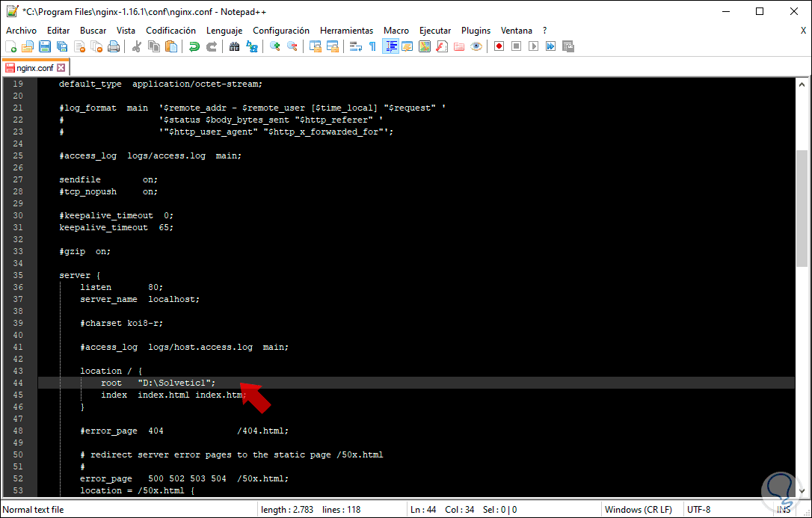Image resolution: width=812 pixels, height=518 pixels.
Task: Click the Save All icon
Action: pyautogui.click(x=62, y=46)
